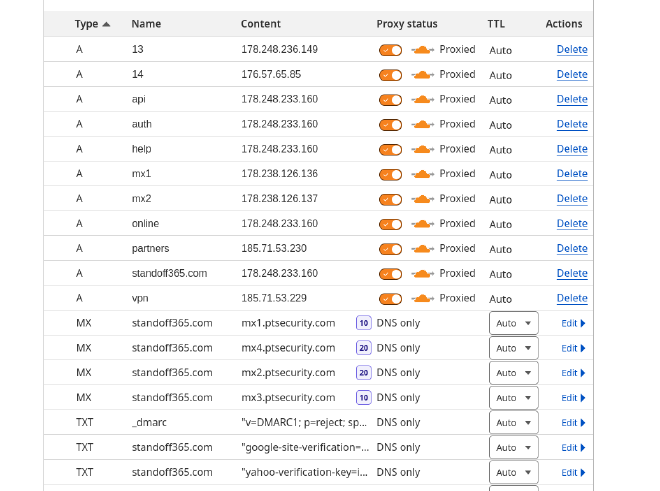Delete the standoff365.com A record
The image size is (660, 491).
pyautogui.click(x=572, y=273)
